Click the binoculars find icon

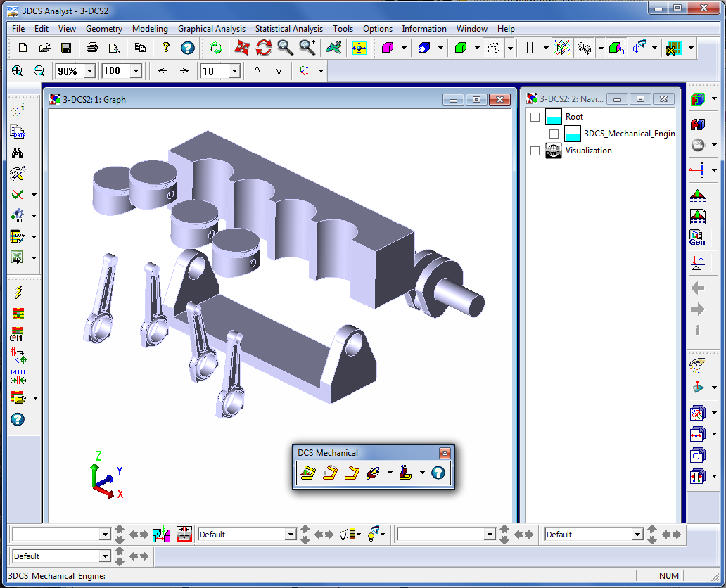[18, 153]
